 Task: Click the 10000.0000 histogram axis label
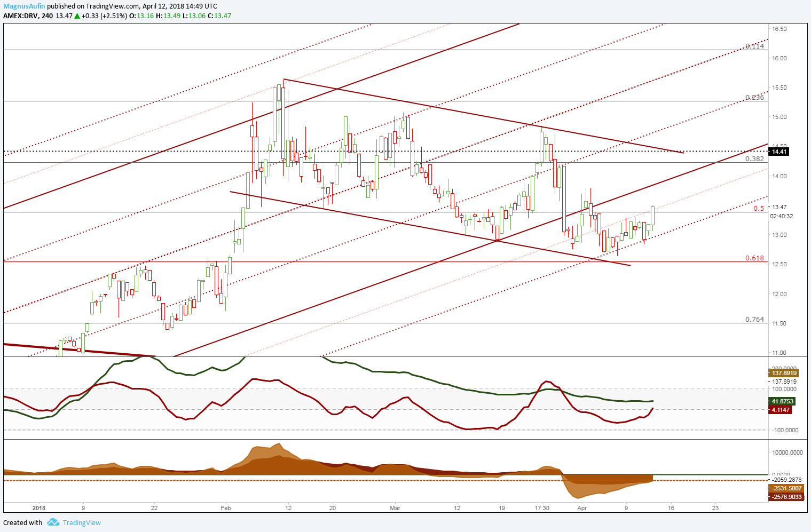pyautogui.click(x=788, y=452)
